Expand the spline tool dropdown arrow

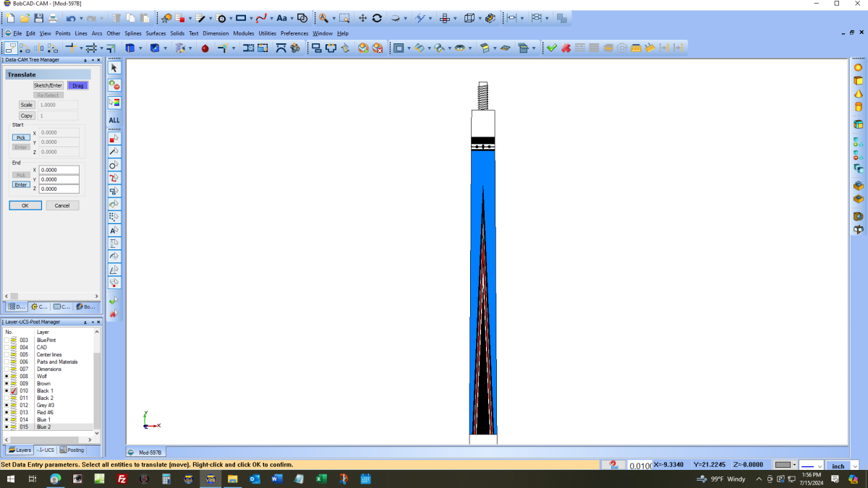(x=271, y=18)
